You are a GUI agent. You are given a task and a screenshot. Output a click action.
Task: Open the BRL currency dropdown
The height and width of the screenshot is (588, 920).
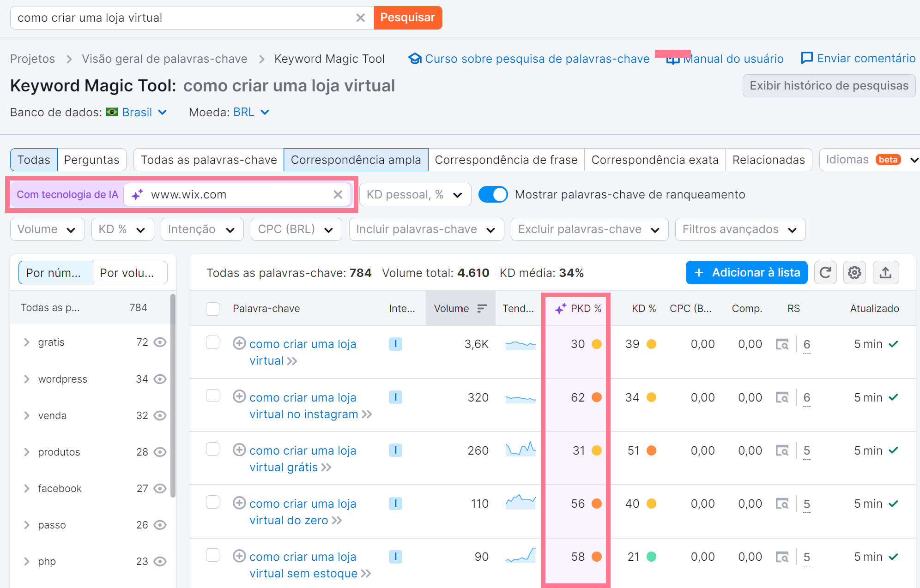click(x=251, y=112)
